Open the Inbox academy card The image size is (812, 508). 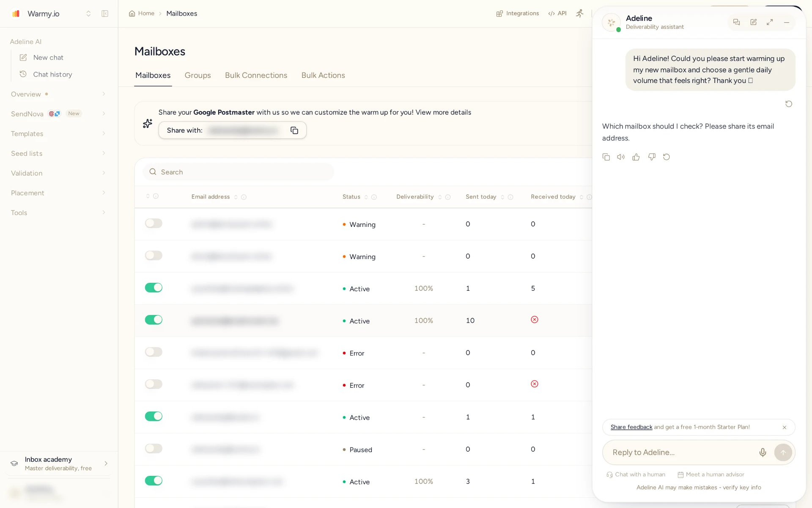tap(59, 464)
